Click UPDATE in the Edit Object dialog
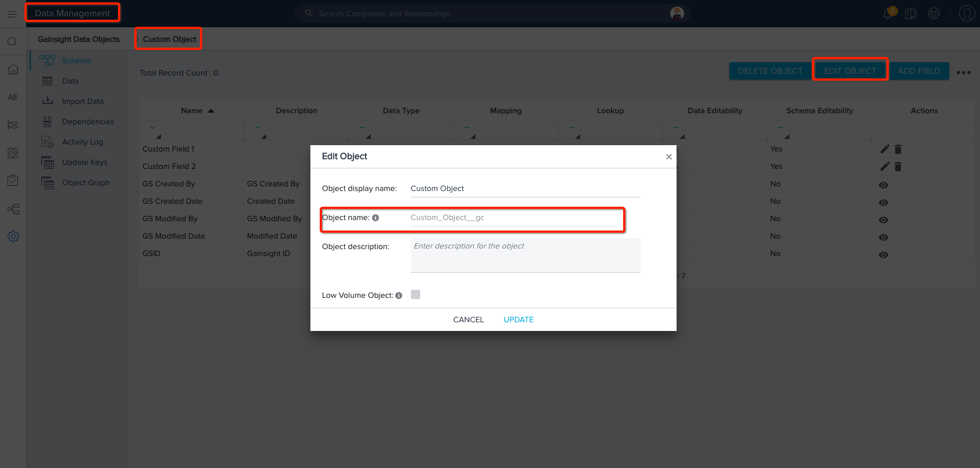 click(x=518, y=319)
